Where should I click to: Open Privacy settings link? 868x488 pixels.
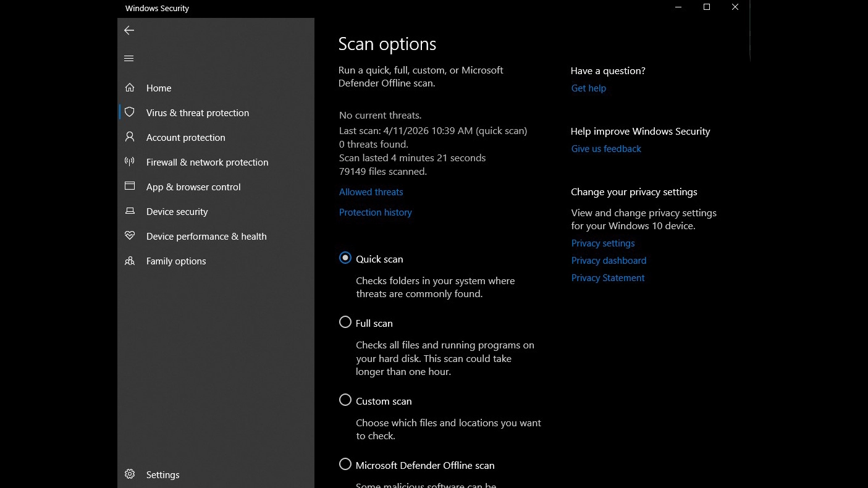[x=603, y=243]
